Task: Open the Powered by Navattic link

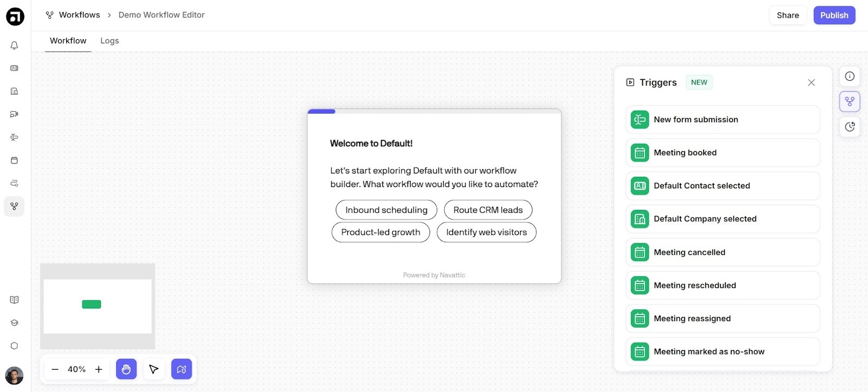Action: click(x=434, y=275)
